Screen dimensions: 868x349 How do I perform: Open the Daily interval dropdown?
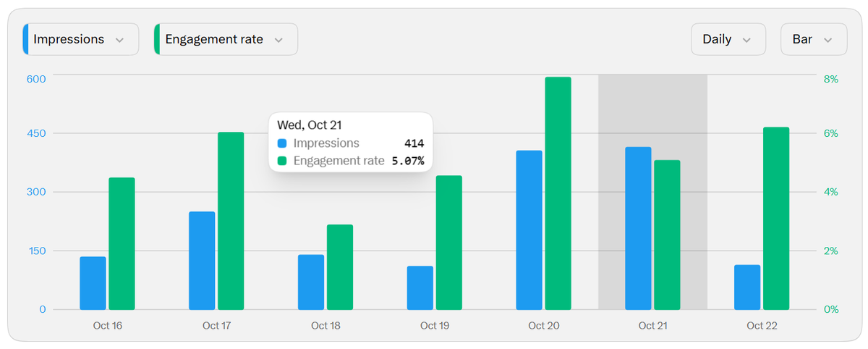click(x=728, y=39)
